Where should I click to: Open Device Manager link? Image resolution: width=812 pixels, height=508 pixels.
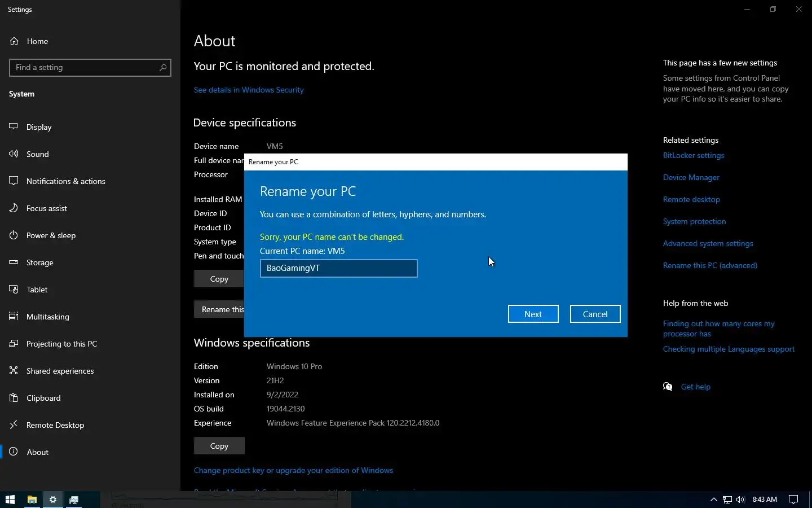[691, 177]
